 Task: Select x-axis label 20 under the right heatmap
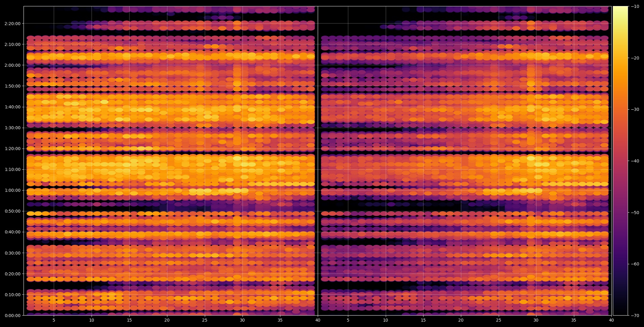[x=461, y=320]
